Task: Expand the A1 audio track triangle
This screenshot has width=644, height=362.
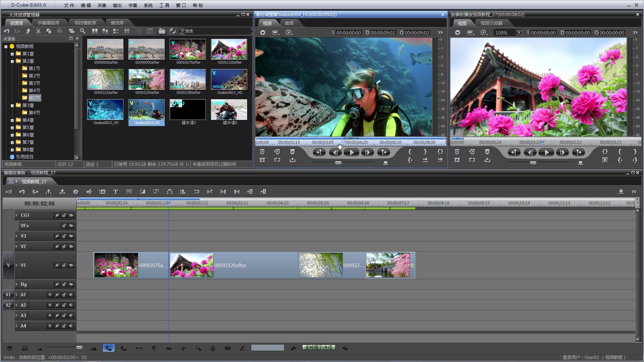Action: coord(17,295)
